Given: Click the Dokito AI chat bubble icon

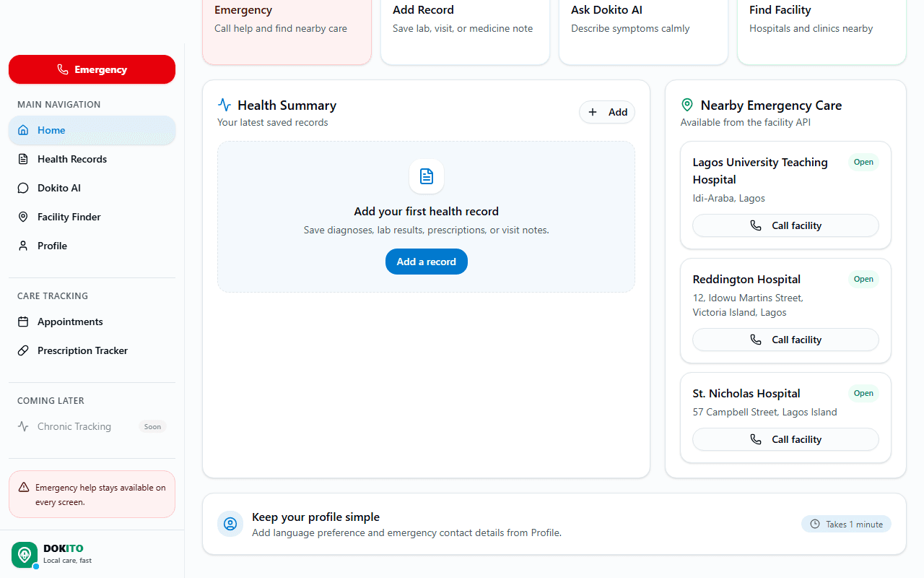Looking at the screenshot, I should (x=23, y=188).
